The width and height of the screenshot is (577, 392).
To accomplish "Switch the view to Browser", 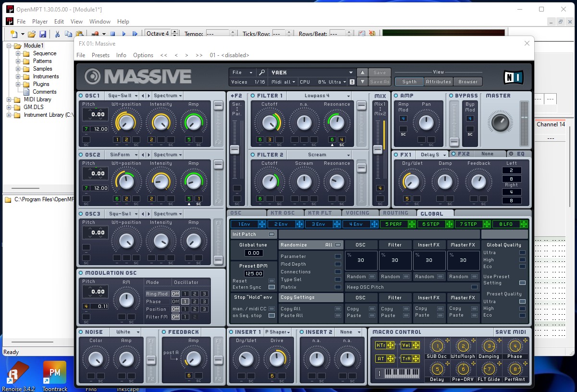I will 467,82.
